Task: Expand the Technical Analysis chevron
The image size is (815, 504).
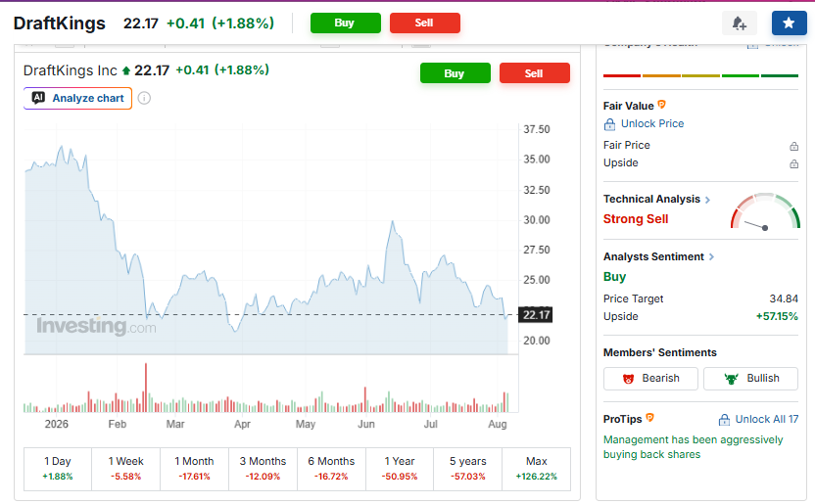Action: pos(707,200)
